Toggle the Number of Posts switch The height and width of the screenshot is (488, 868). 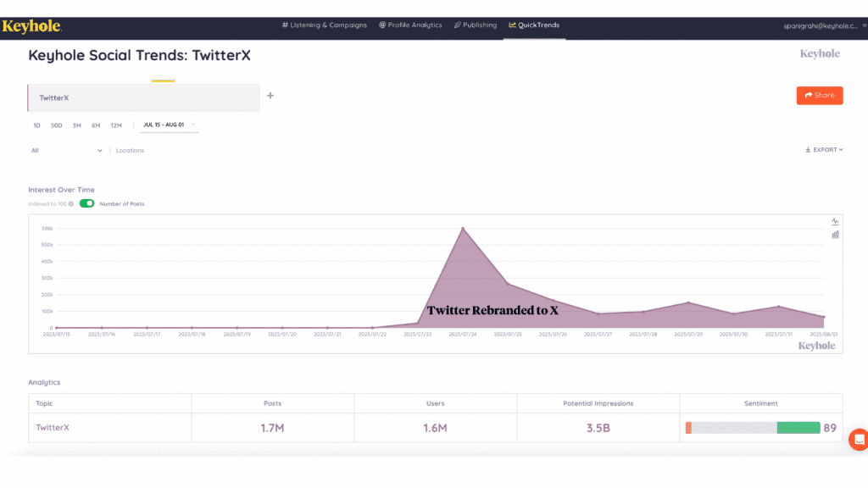87,203
